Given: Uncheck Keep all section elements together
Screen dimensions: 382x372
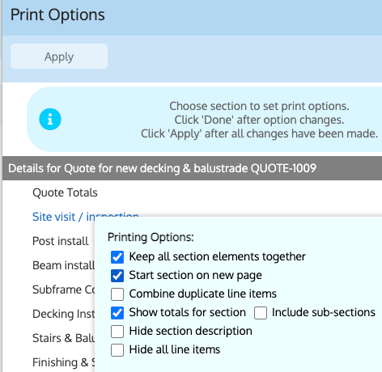Looking at the screenshot, I should 117,257.
